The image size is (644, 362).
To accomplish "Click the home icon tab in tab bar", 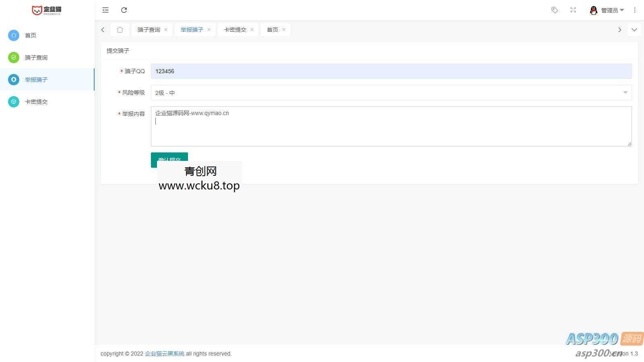I will [120, 29].
